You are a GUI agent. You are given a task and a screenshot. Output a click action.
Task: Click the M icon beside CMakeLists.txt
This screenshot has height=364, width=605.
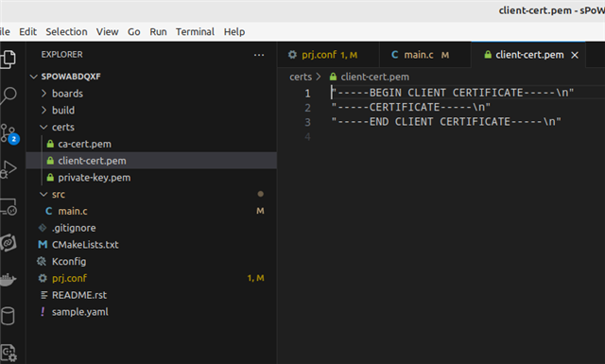[x=43, y=245]
